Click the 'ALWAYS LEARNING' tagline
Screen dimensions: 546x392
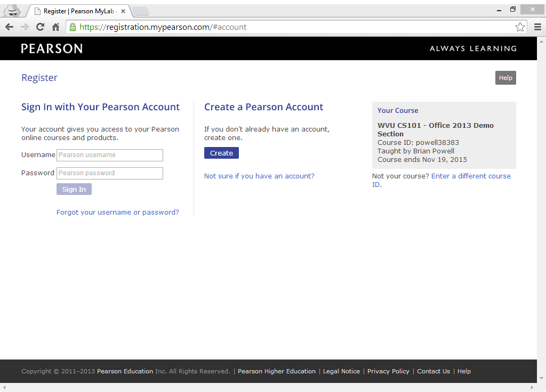(473, 48)
